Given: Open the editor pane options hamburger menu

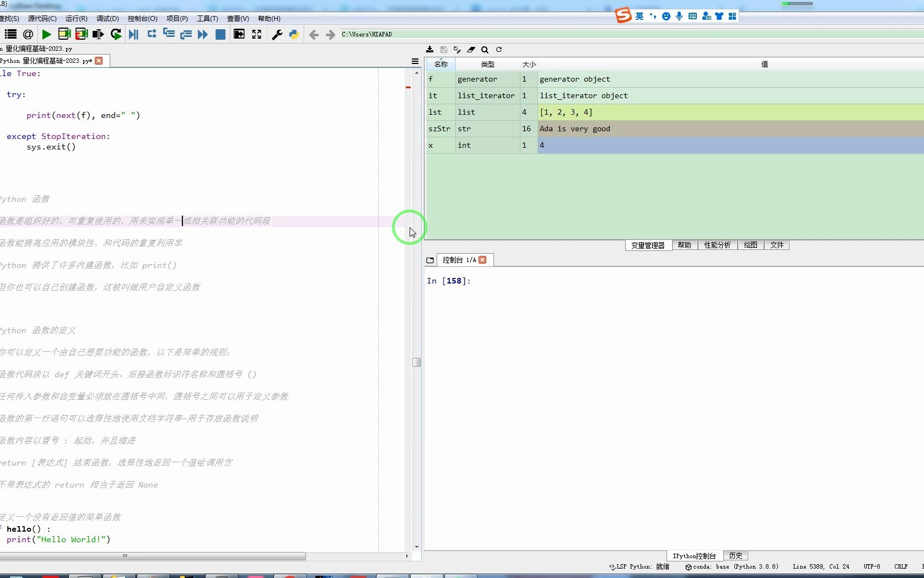Looking at the screenshot, I should coord(415,61).
